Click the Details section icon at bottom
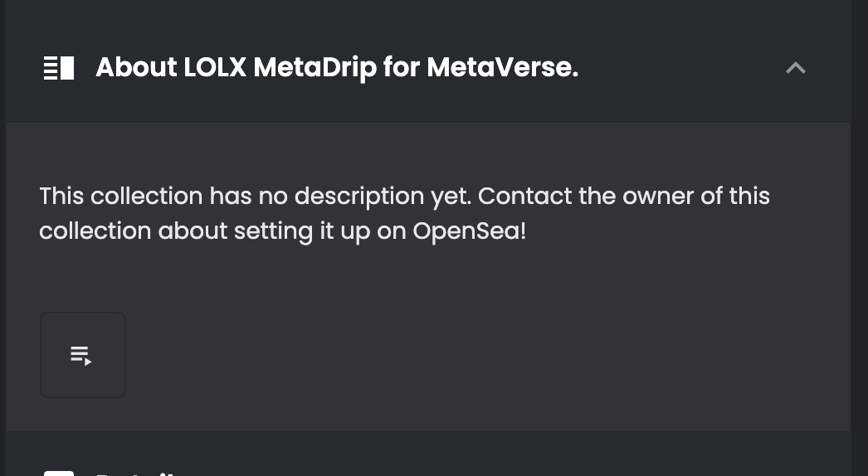Viewport: 868px width, 476px height. click(59, 472)
